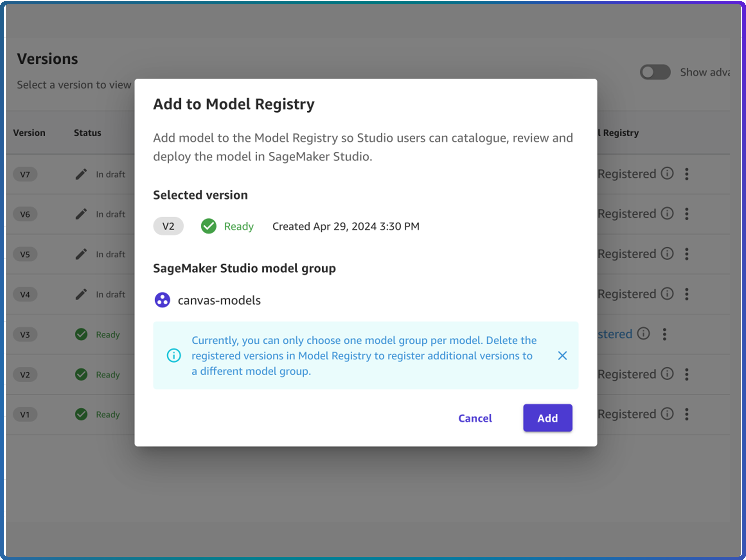Click the canvas-models group icon

click(162, 300)
